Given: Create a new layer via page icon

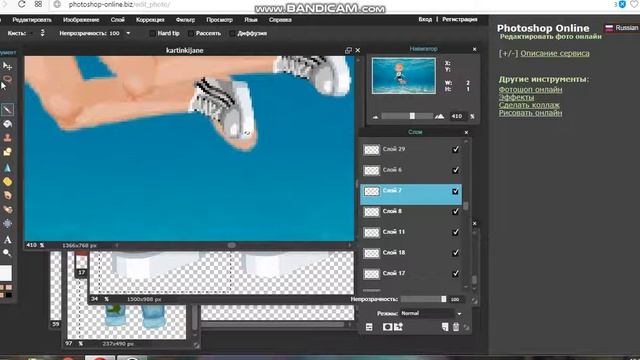Looking at the screenshot, I should (x=445, y=327).
